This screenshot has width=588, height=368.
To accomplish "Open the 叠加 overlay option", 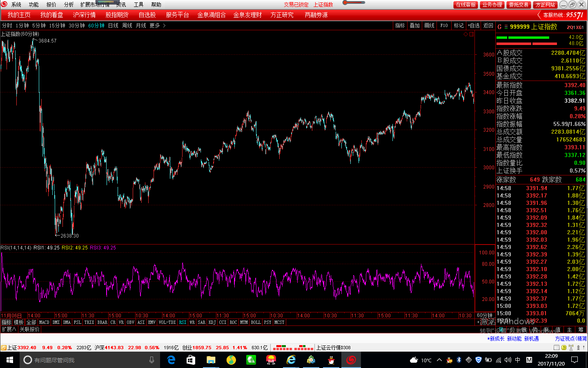I will pyautogui.click(x=414, y=25).
